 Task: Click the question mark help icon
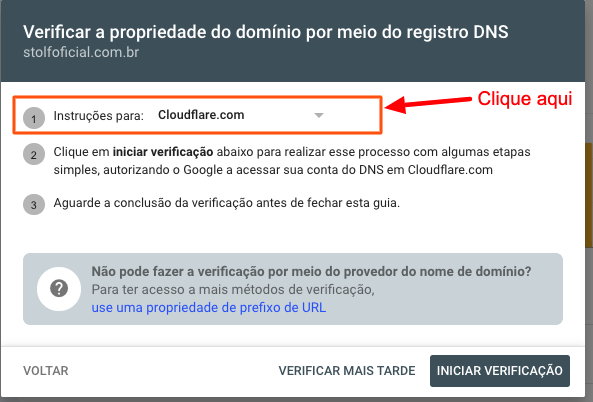(x=59, y=289)
